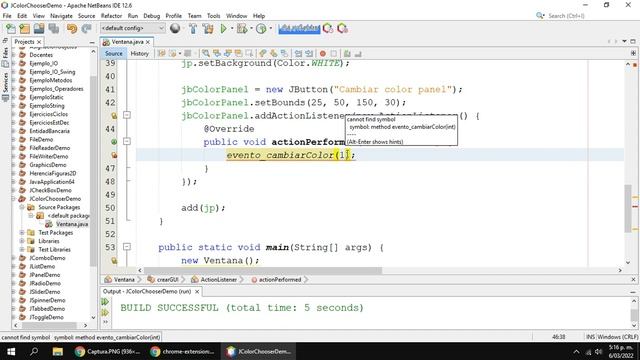Toggle Rectangular Selection in the editor toolbar
Viewport: 640px width, 360px height.
249,53
